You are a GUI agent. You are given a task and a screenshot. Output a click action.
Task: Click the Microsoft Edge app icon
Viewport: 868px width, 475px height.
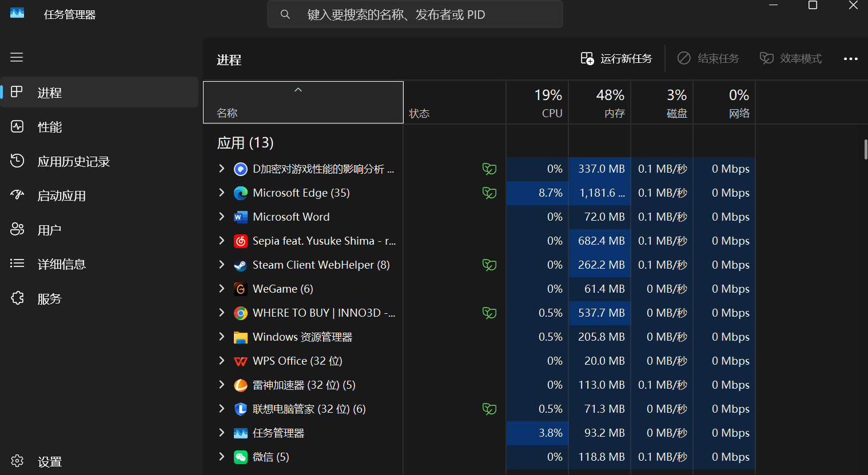click(241, 193)
